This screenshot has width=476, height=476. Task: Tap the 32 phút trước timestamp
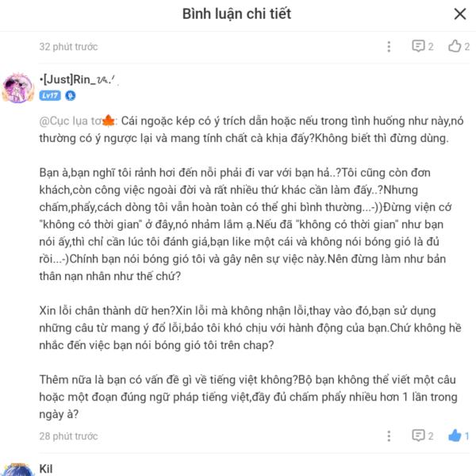coord(68,47)
